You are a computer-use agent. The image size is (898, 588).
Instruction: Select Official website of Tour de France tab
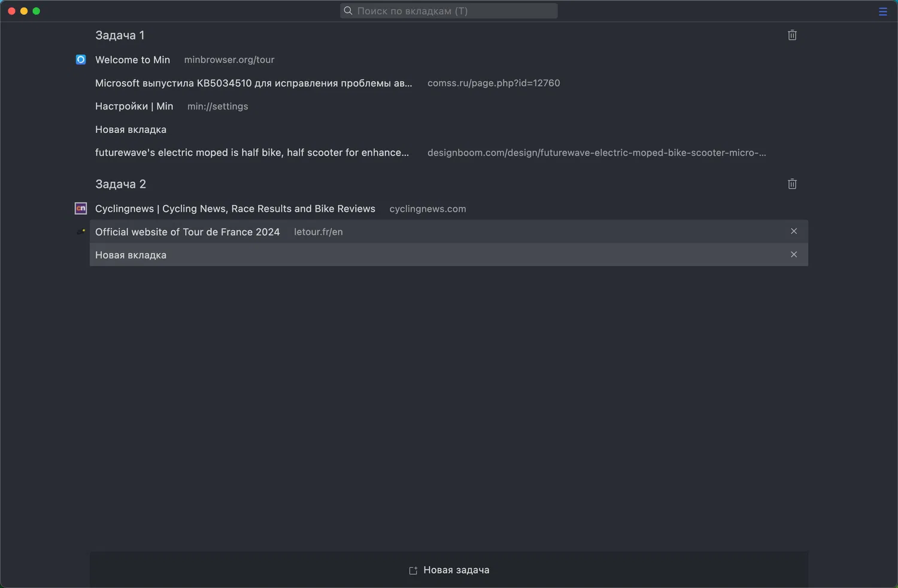(187, 232)
